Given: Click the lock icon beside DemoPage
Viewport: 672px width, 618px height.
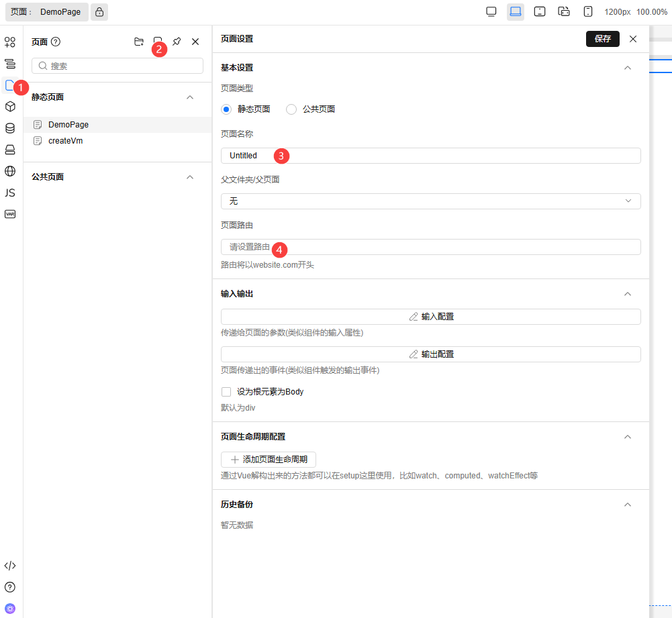Looking at the screenshot, I should (99, 12).
